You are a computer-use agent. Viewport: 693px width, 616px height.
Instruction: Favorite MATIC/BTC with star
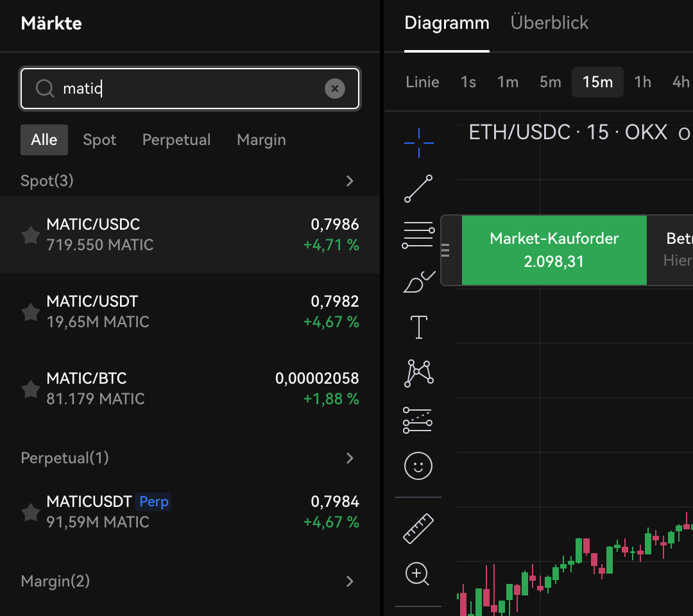[x=31, y=389]
